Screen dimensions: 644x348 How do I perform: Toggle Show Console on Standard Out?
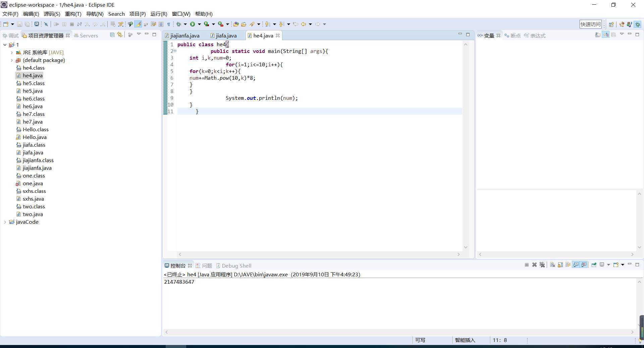(x=576, y=265)
